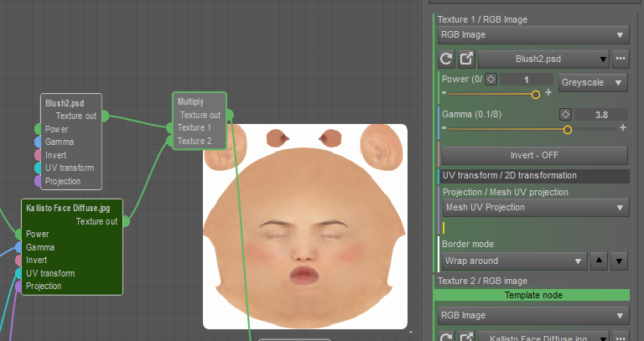This screenshot has width=644, height=341.
Task: Open the three-dots options button beside Blush2.psd
Action: click(x=621, y=59)
